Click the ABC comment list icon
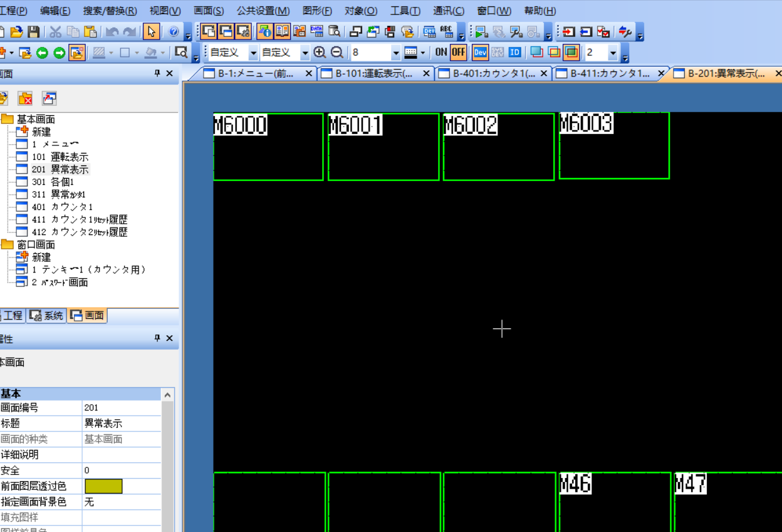782x532 pixels. point(447,31)
